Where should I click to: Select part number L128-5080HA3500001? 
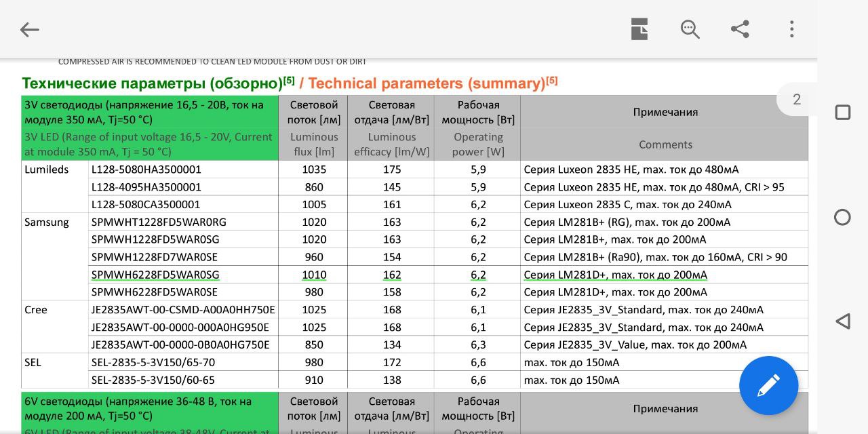tap(146, 170)
